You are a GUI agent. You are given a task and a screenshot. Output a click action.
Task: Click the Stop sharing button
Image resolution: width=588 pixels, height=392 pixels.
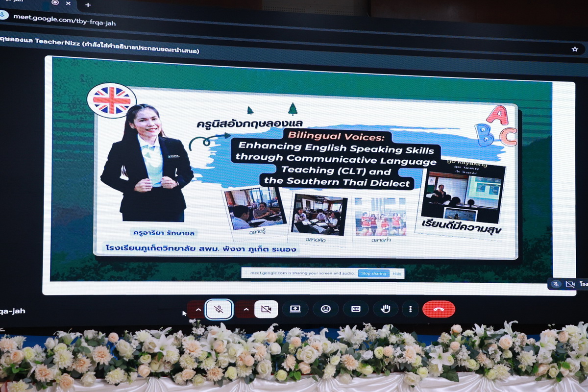373,273
